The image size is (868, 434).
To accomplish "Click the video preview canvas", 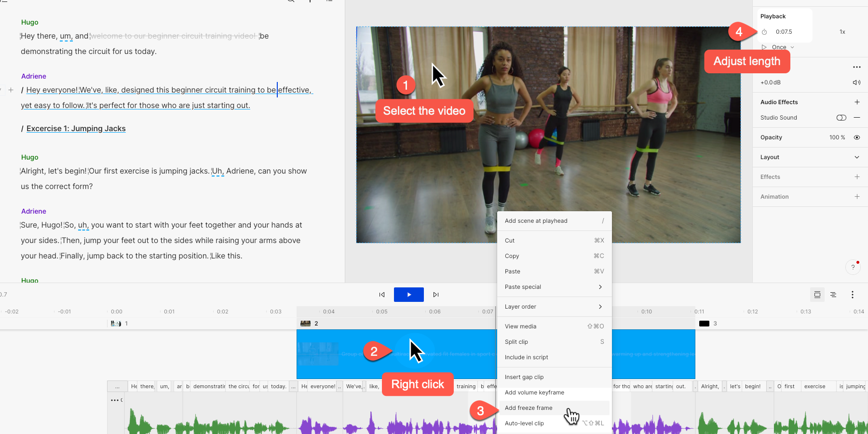I will [x=548, y=135].
